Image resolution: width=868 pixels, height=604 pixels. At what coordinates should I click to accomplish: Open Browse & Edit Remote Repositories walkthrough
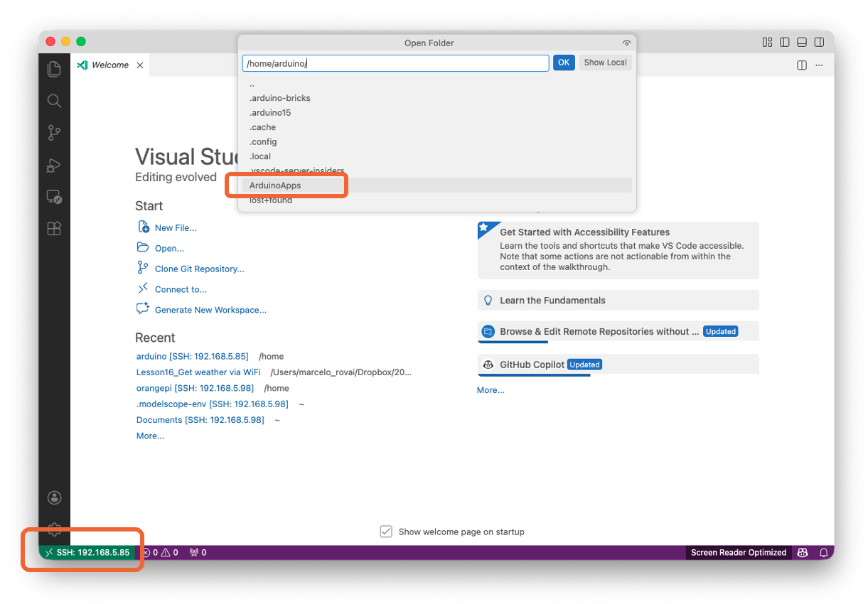618,332
